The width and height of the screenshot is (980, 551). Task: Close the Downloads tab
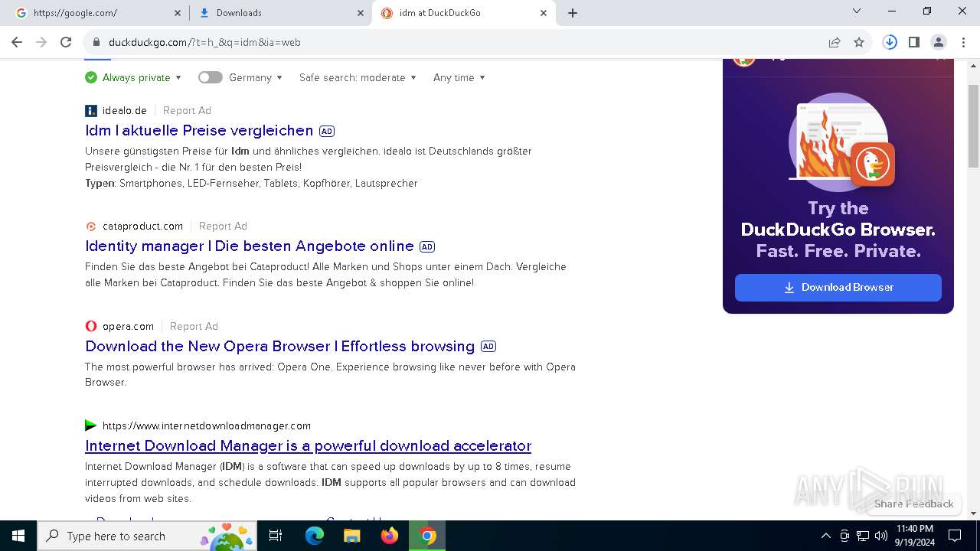pos(361,13)
